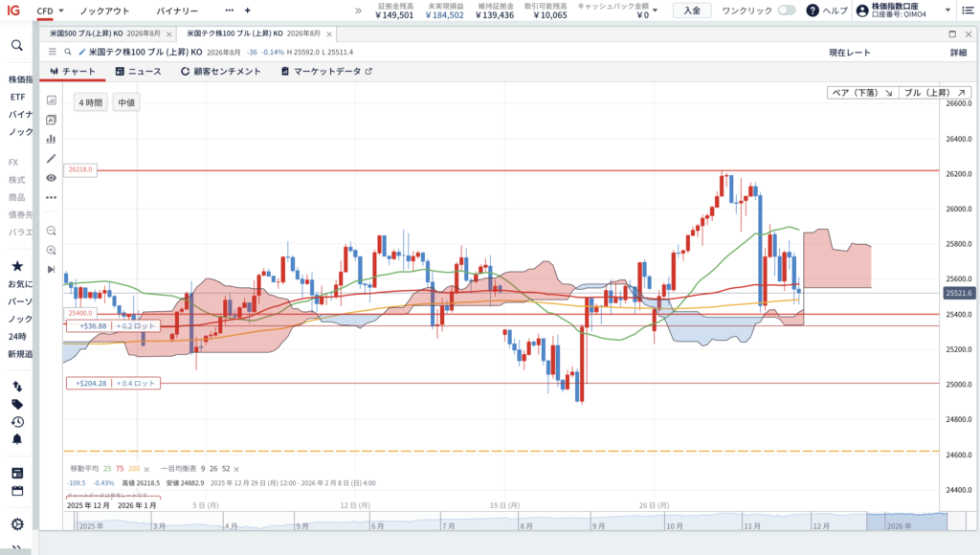Open favorites star icon in sidebar
980x555 pixels.
point(17,266)
